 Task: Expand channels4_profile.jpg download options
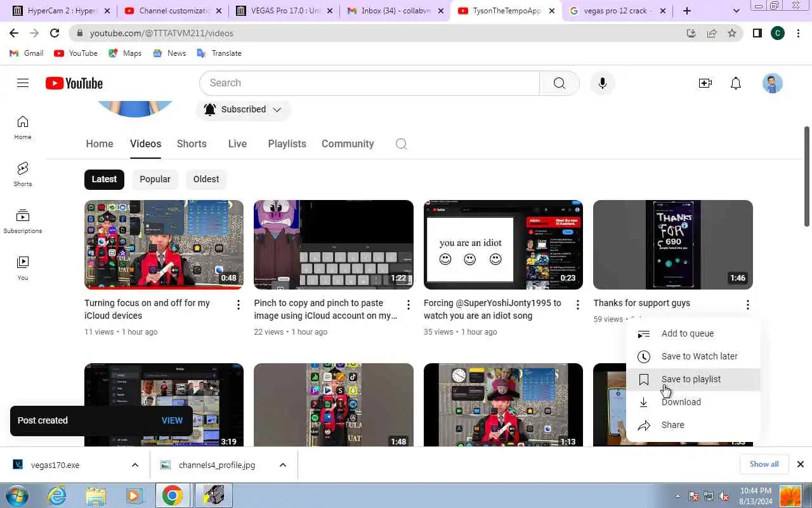[283, 465]
